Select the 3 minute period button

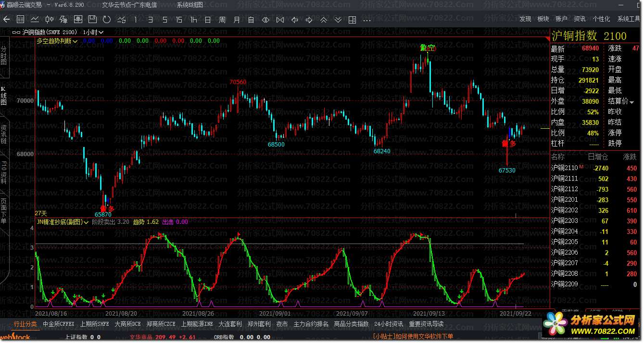[x=150, y=20]
